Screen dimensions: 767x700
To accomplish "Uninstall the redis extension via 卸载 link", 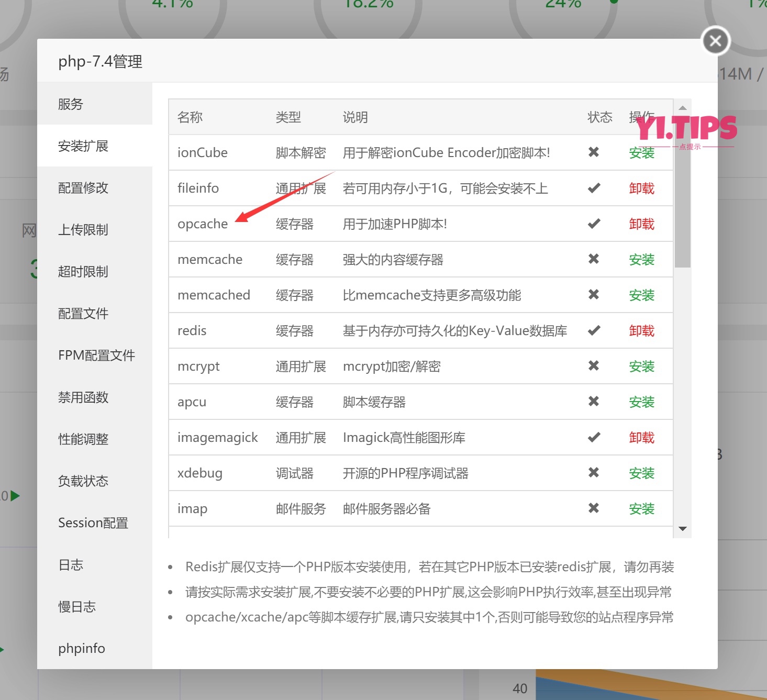I will pos(641,330).
